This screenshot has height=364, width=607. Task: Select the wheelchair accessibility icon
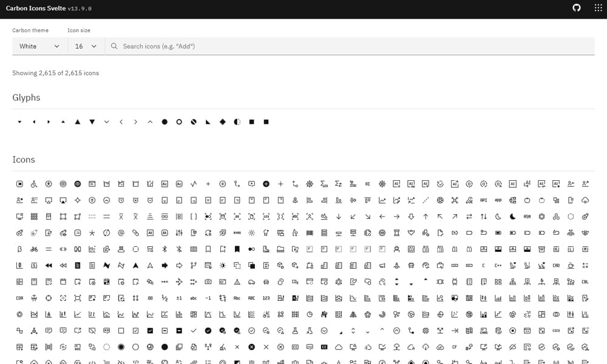[34, 184]
